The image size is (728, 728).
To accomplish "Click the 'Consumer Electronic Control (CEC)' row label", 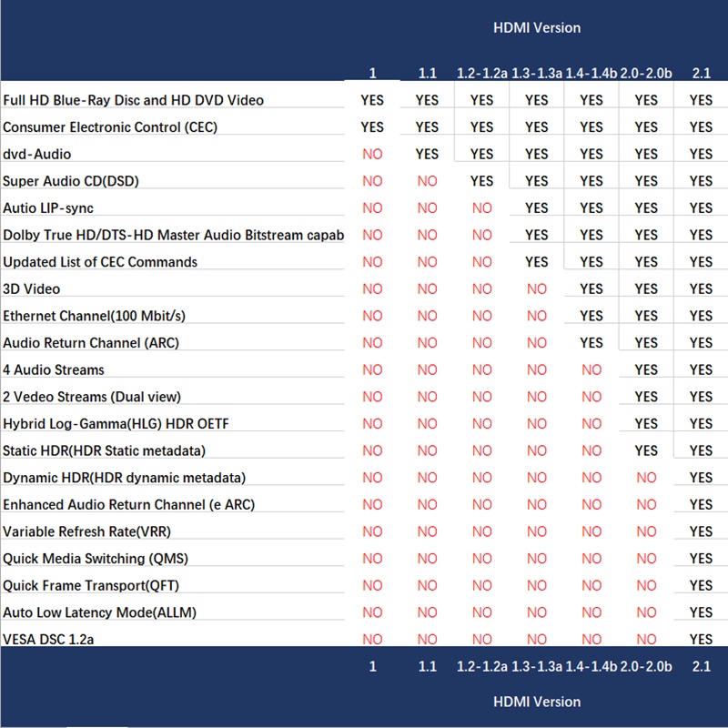I will point(110,127).
